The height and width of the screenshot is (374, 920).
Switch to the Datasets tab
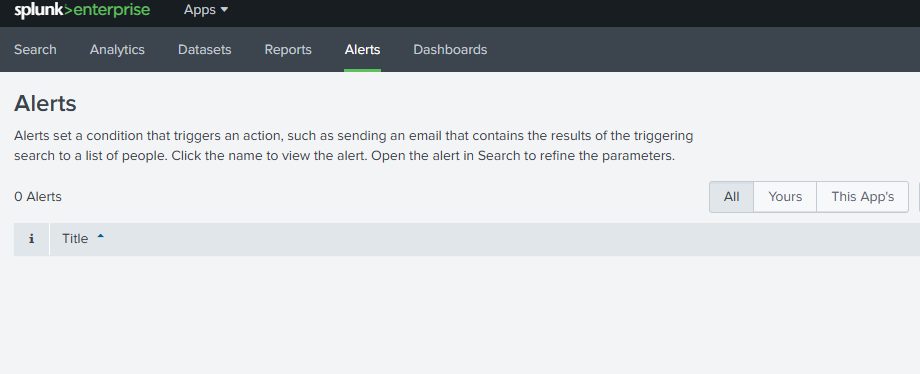click(x=205, y=50)
